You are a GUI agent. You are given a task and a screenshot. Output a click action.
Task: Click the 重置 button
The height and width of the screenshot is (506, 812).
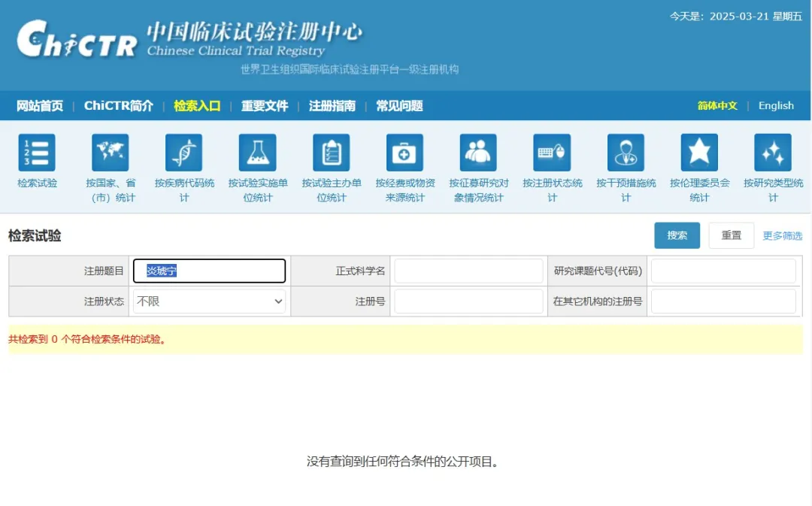(732, 235)
